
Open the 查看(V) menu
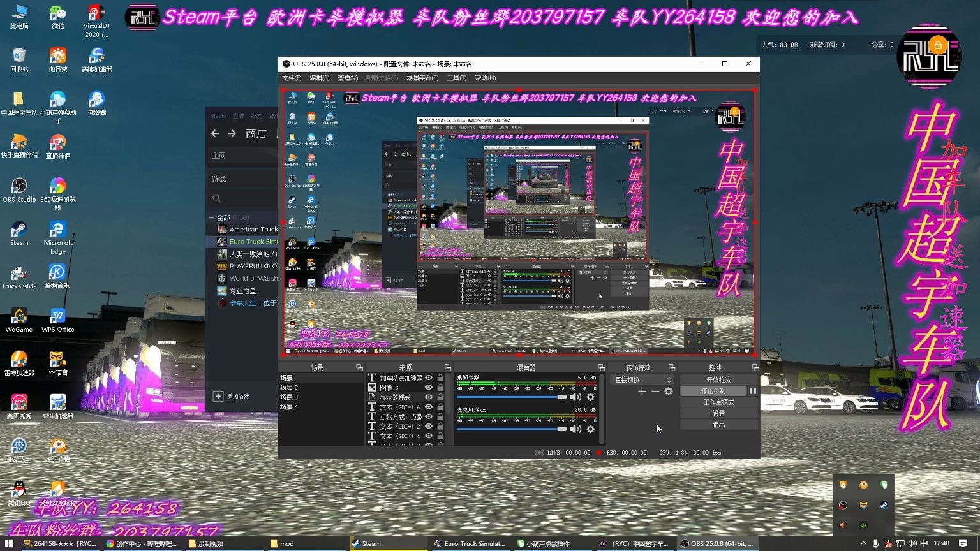click(x=348, y=78)
